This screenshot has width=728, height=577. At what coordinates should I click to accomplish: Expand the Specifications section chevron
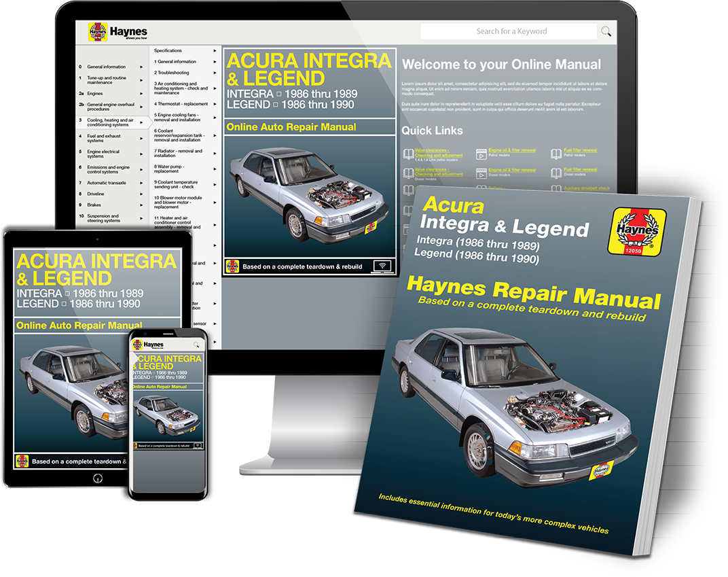pos(215,50)
